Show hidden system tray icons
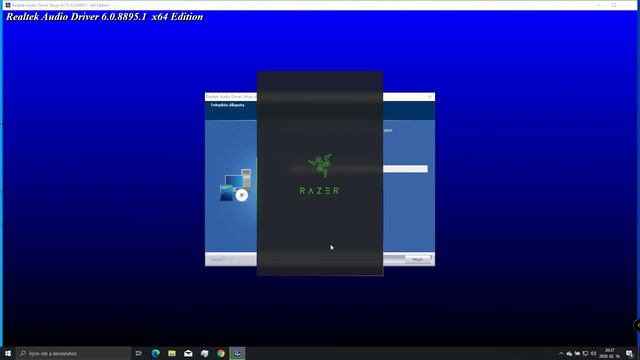 point(561,353)
